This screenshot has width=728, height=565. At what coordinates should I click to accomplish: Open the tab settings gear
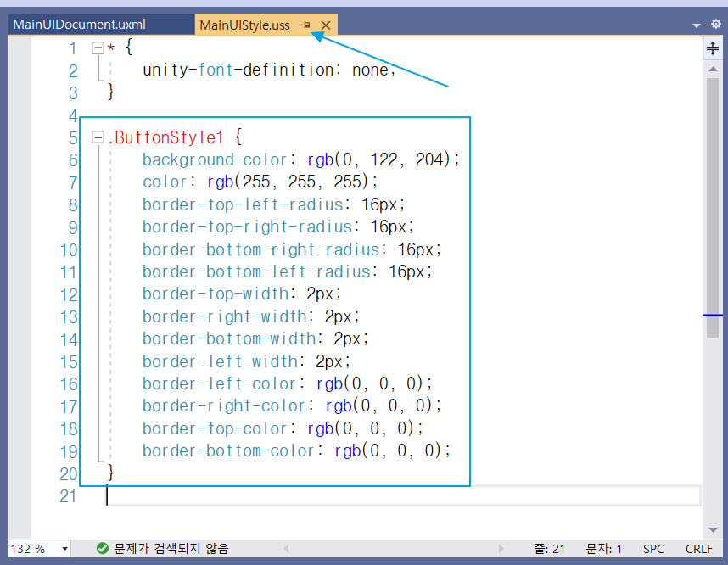pos(715,24)
